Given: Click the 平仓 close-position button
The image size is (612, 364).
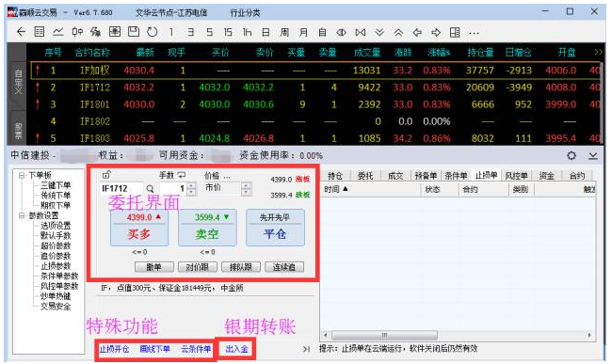Looking at the screenshot, I should (275, 228).
